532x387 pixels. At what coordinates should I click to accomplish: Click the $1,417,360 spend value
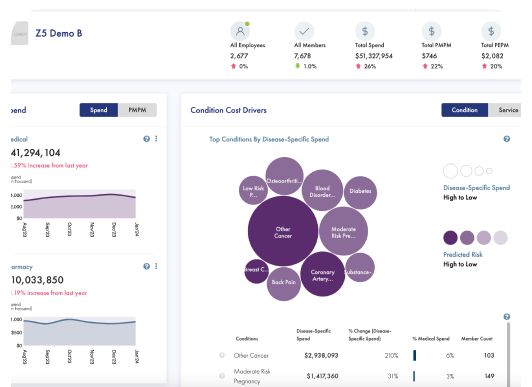pos(322,376)
